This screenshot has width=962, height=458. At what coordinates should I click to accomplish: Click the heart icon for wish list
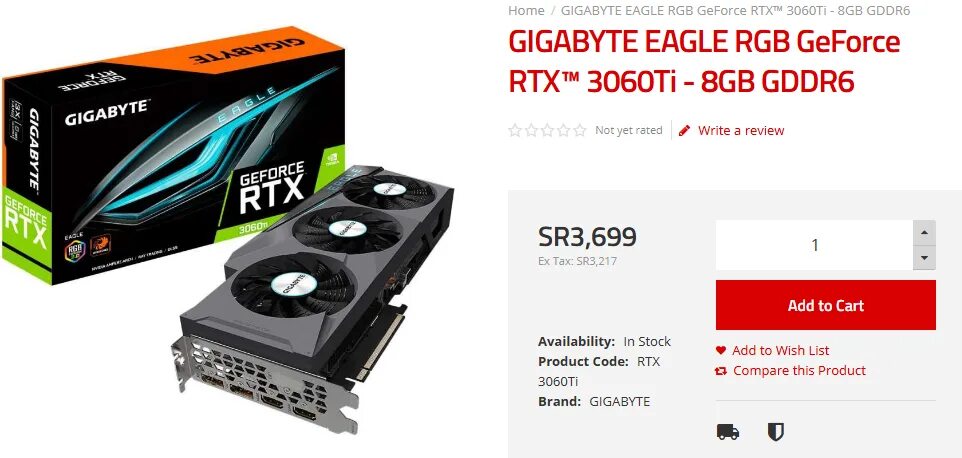point(721,351)
